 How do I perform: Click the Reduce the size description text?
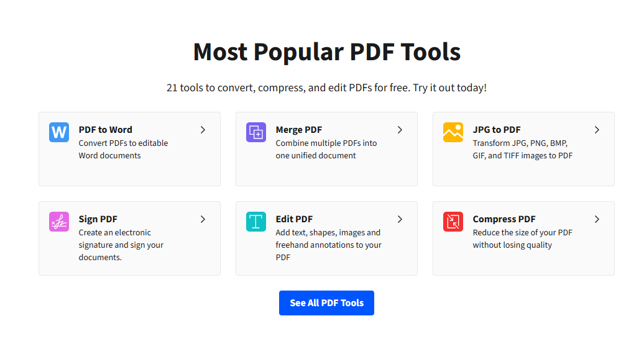coord(522,238)
